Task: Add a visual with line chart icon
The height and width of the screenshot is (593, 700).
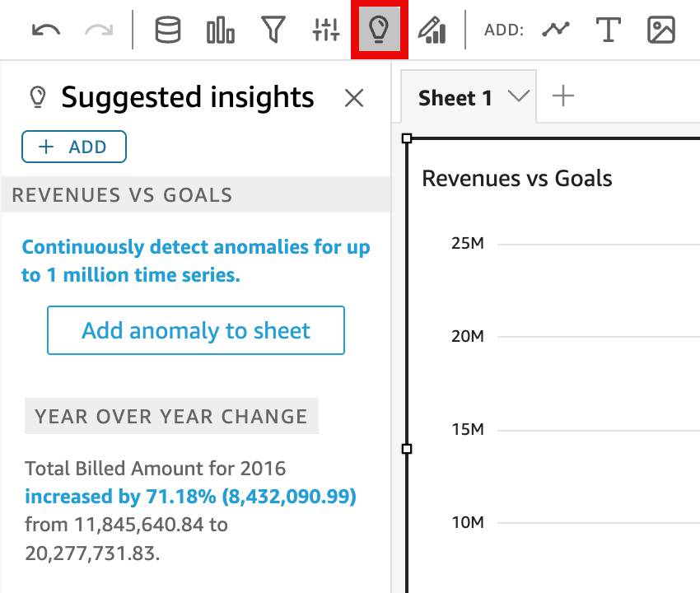Action: (556, 30)
